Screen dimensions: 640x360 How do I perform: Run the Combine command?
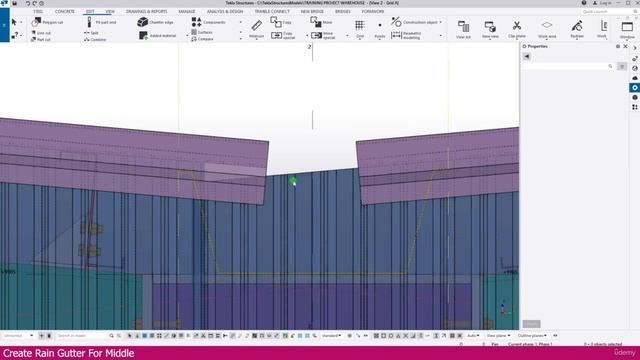click(95, 40)
